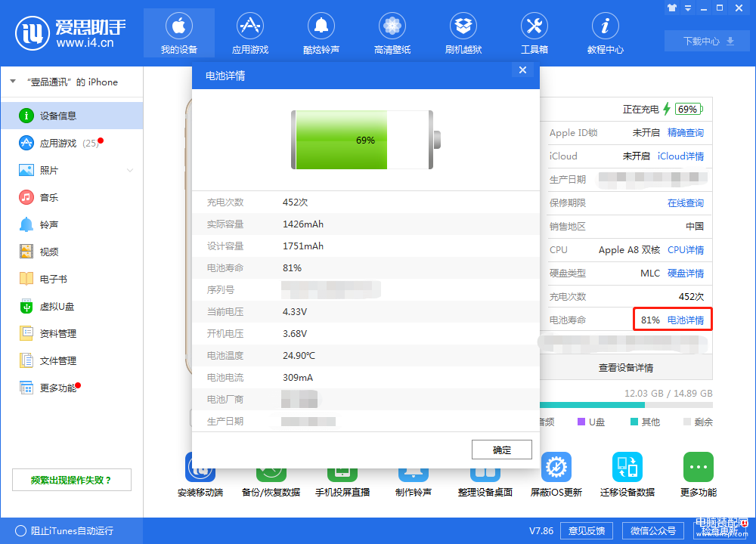
Task: Select 虚拟U盘 in sidebar
Action: point(72,307)
